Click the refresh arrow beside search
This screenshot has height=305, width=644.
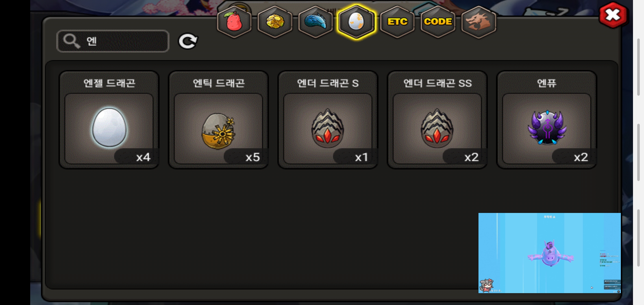click(x=188, y=41)
